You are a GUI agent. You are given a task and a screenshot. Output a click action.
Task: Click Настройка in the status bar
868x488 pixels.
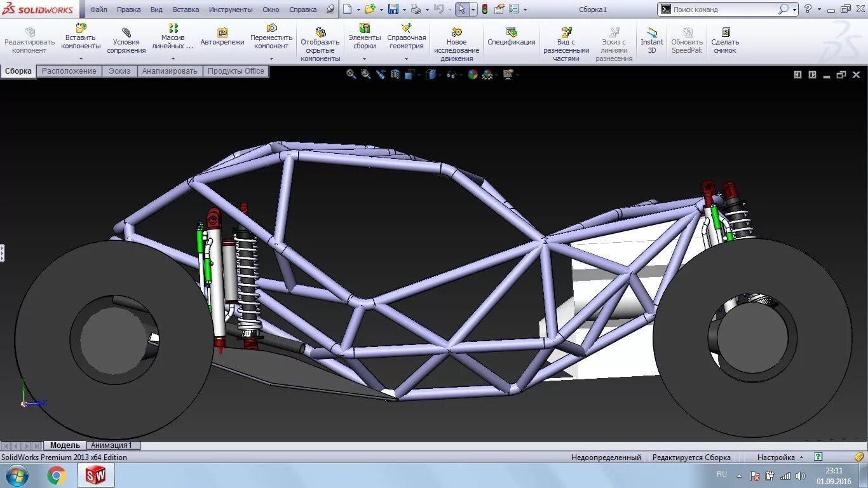776,457
